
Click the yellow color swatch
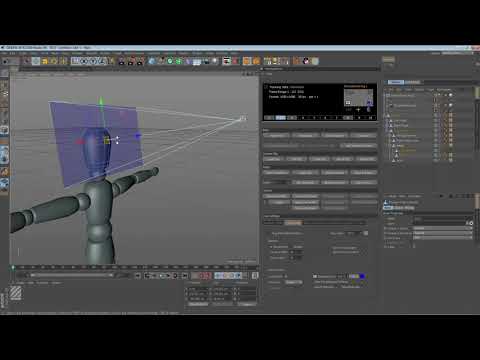357,276
